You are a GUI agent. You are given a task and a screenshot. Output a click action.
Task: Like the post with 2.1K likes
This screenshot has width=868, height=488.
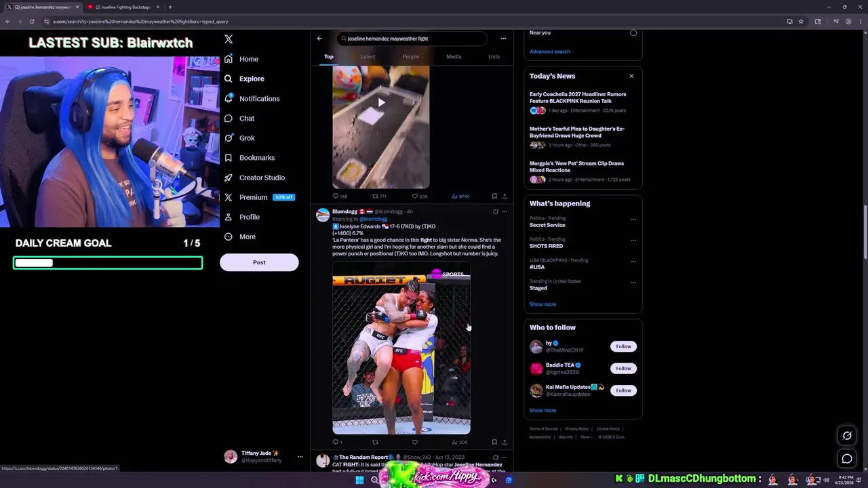click(420, 197)
